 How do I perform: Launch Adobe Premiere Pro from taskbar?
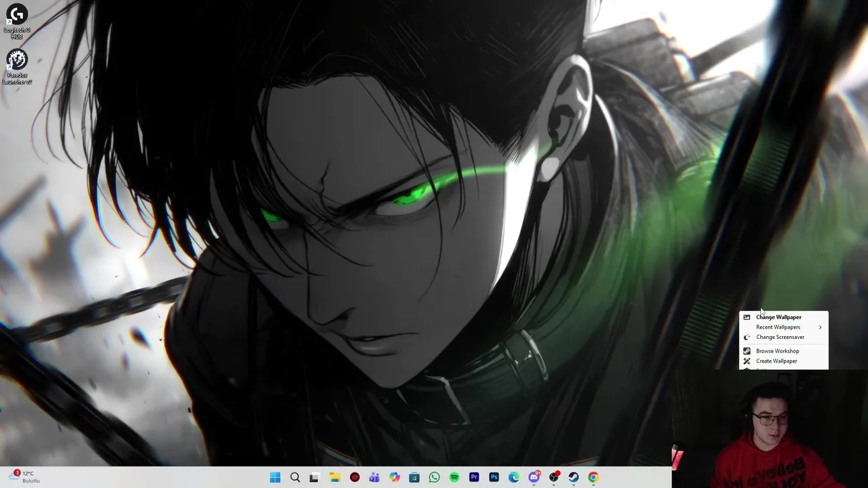coord(474,477)
